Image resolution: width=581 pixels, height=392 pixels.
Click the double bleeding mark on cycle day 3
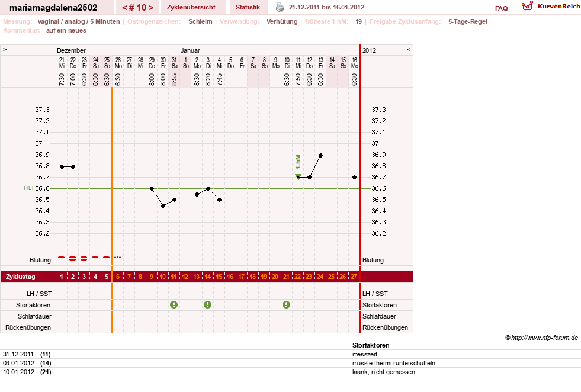pos(84,258)
